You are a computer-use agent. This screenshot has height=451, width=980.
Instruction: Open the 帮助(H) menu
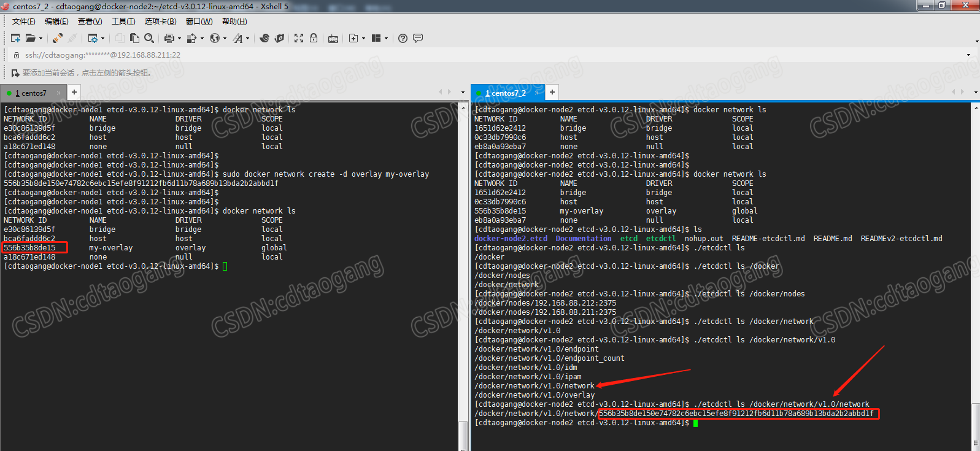[x=234, y=21]
